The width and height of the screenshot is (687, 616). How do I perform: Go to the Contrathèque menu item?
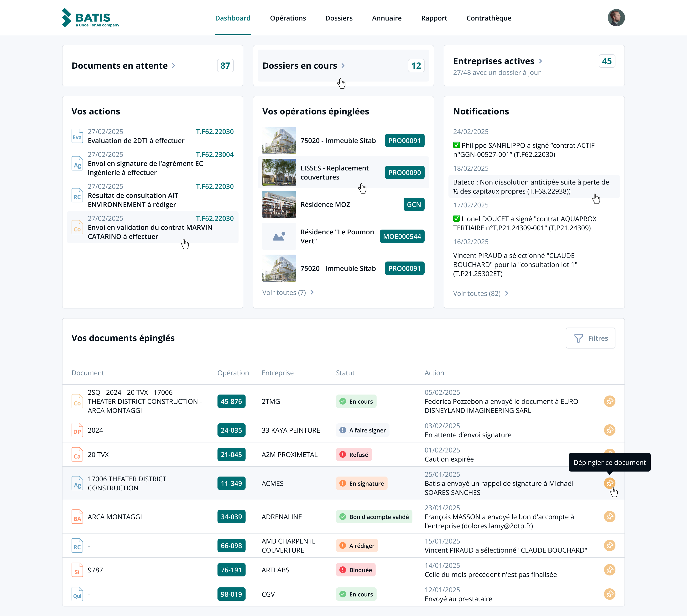click(489, 18)
